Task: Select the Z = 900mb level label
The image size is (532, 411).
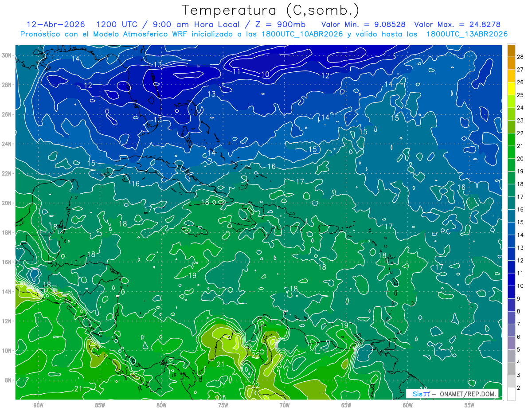Action: [279, 24]
